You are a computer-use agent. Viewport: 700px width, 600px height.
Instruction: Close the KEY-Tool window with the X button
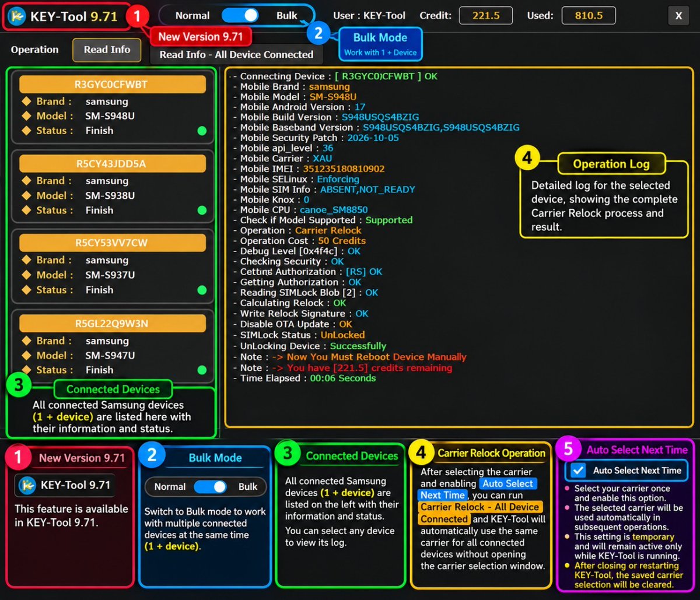(678, 16)
